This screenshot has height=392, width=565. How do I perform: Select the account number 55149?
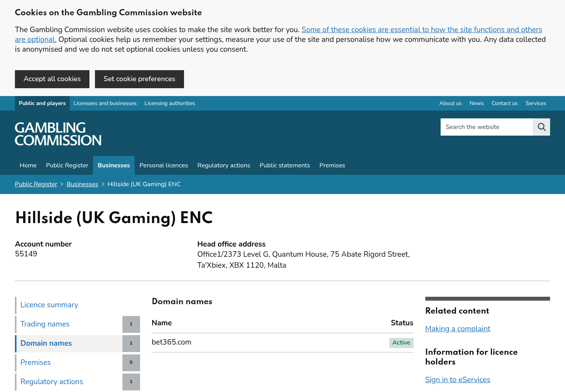click(26, 254)
